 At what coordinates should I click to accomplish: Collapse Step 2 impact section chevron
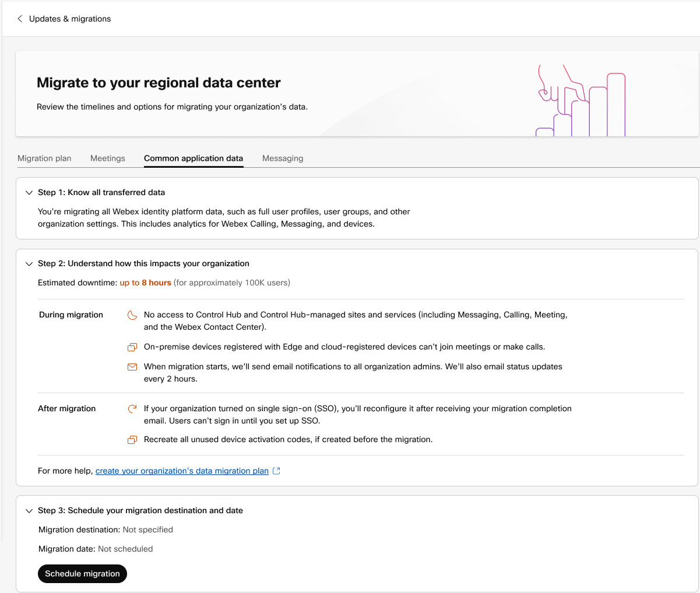tap(29, 263)
